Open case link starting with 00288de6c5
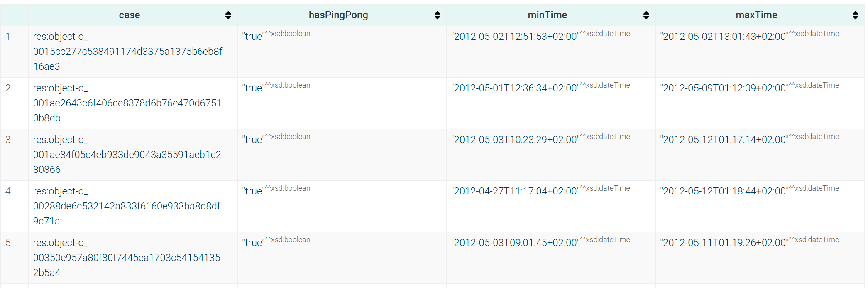The height and width of the screenshot is (288, 868). coord(127,206)
